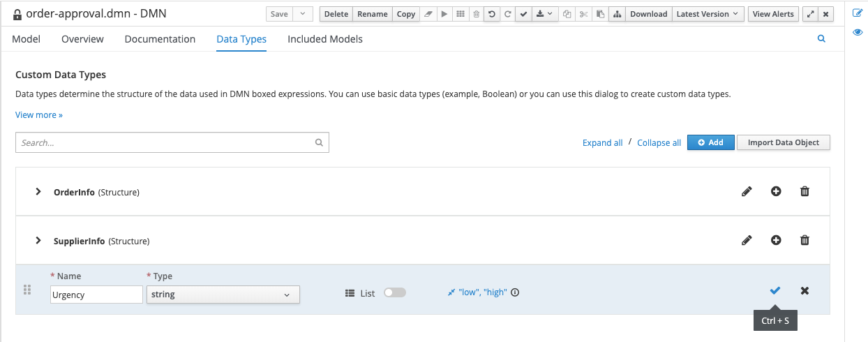Switch to the Model tab

[26, 39]
